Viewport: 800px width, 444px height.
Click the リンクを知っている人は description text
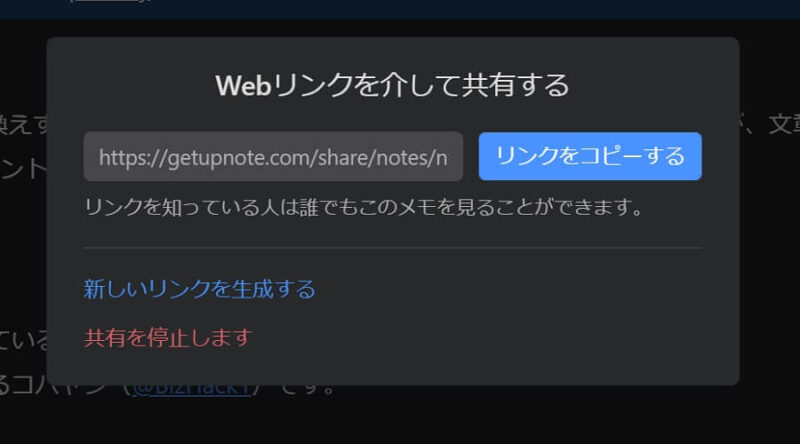click(x=363, y=207)
